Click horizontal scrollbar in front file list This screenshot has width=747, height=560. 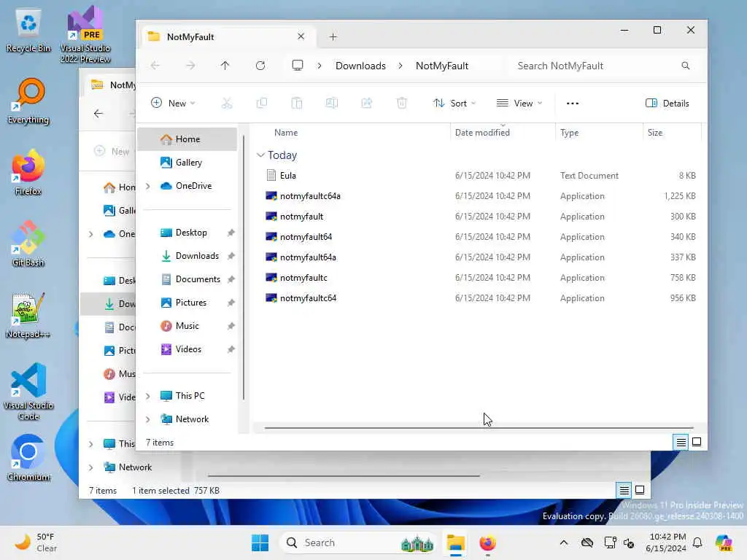[479, 427]
